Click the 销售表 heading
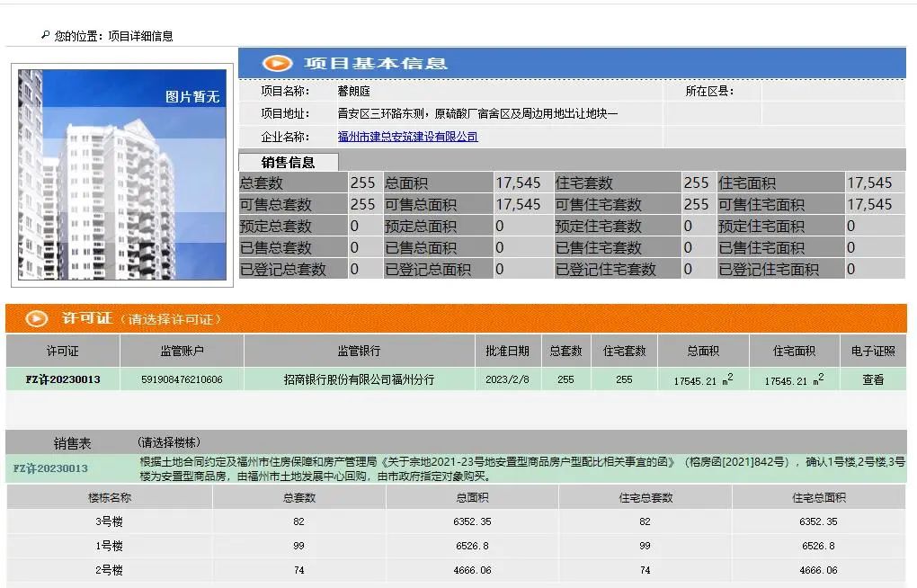Screen dimensions: 917x588 [73, 443]
